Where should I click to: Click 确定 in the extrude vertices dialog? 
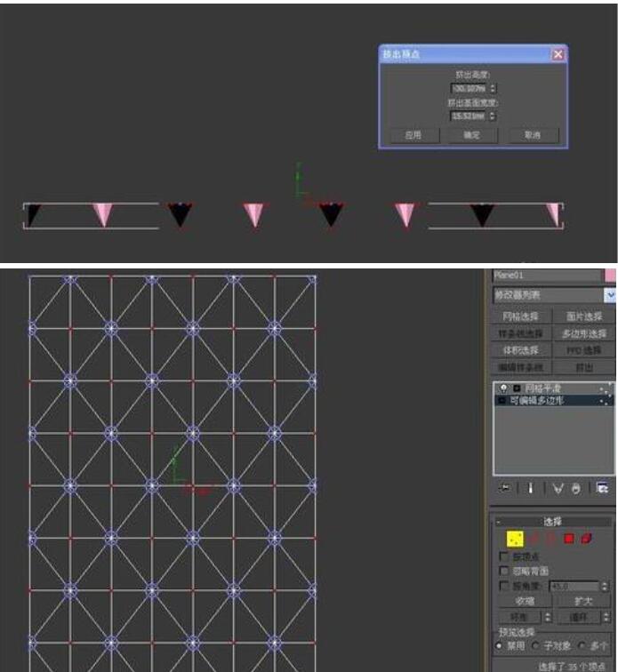click(472, 135)
